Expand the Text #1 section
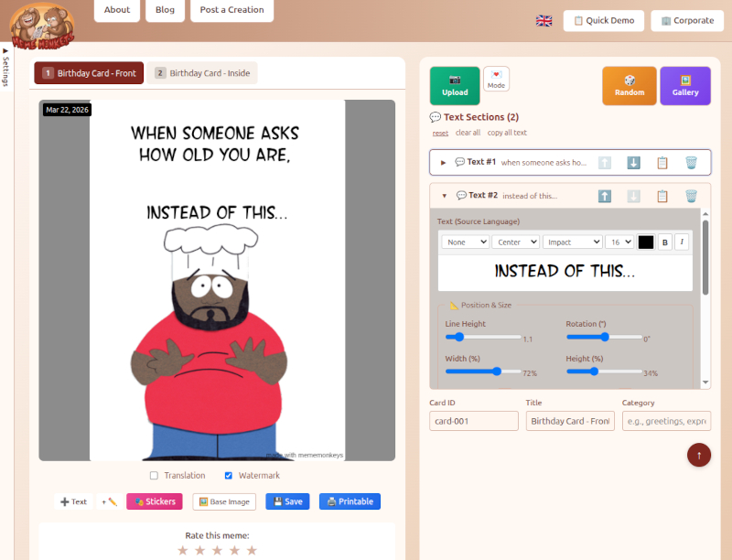This screenshot has width=732, height=560. coord(444,163)
